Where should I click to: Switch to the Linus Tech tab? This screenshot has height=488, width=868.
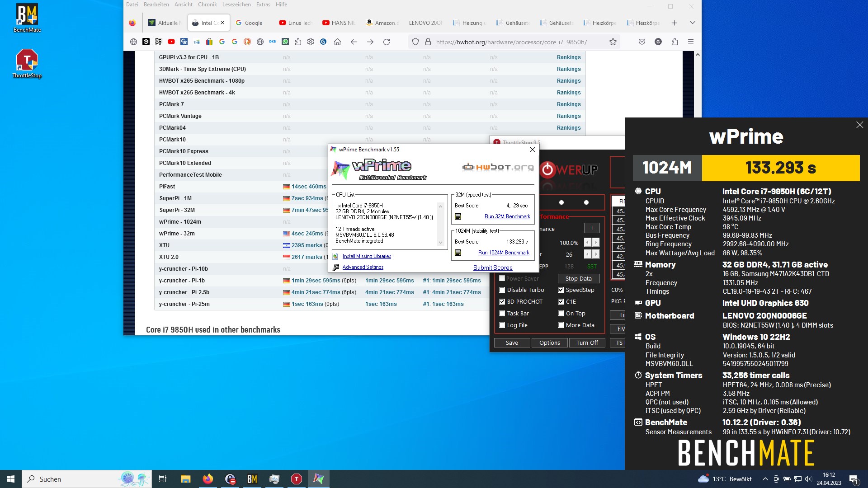click(x=296, y=23)
